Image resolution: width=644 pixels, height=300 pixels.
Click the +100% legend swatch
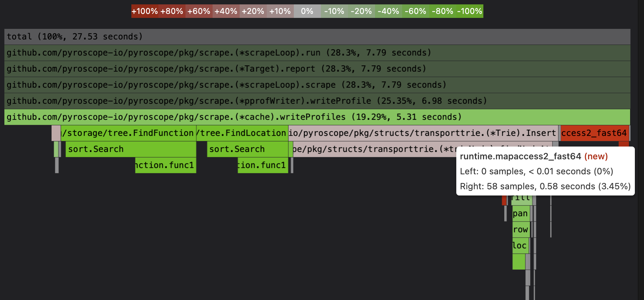[x=145, y=11]
